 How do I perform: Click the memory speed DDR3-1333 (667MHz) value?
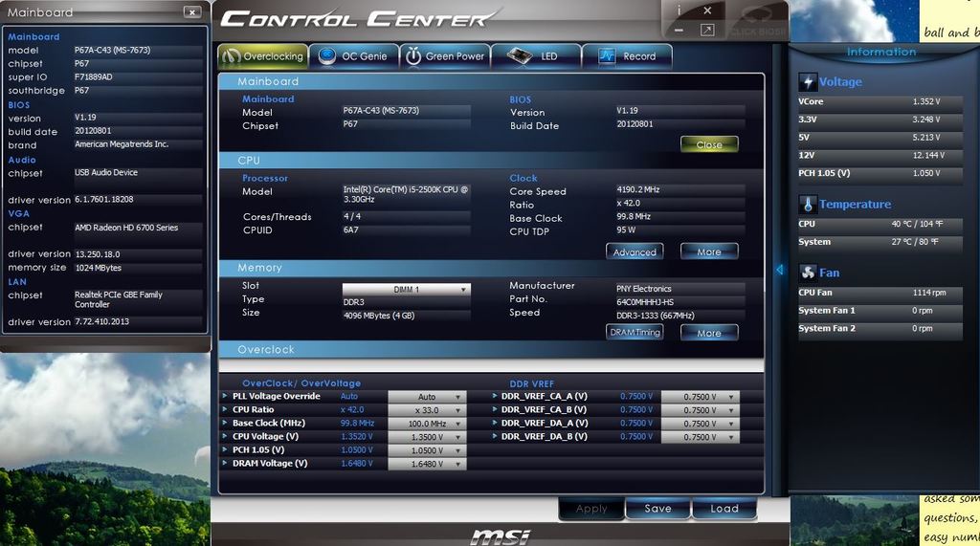point(655,316)
